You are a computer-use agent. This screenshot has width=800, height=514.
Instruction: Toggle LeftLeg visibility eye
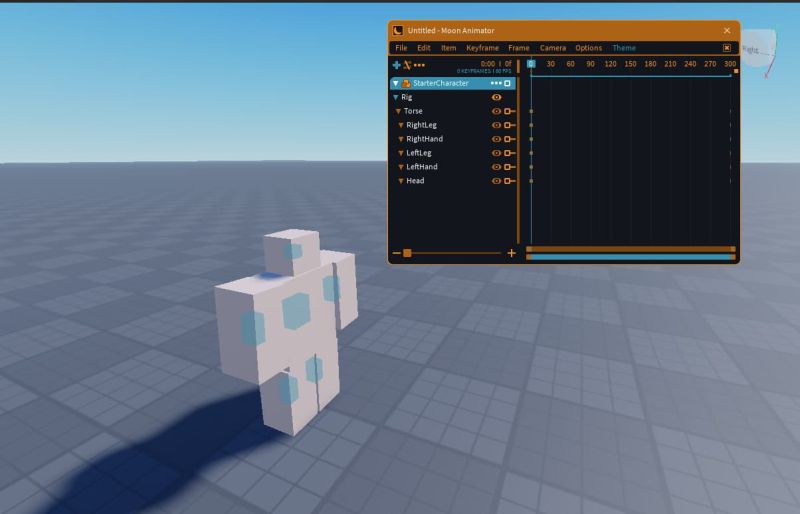(496, 153)
